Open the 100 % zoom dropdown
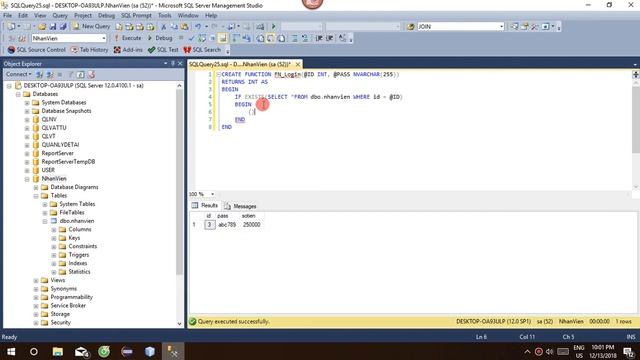 (x=212, y=194)
